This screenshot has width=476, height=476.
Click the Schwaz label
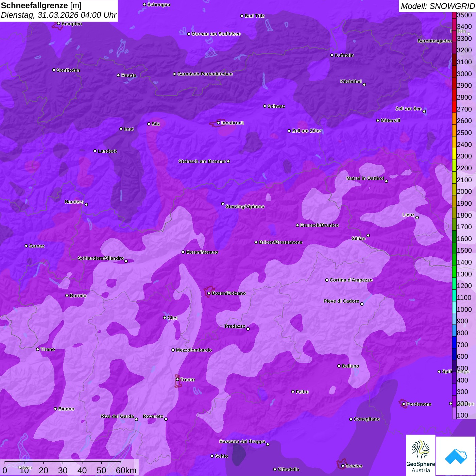(276, 106)
